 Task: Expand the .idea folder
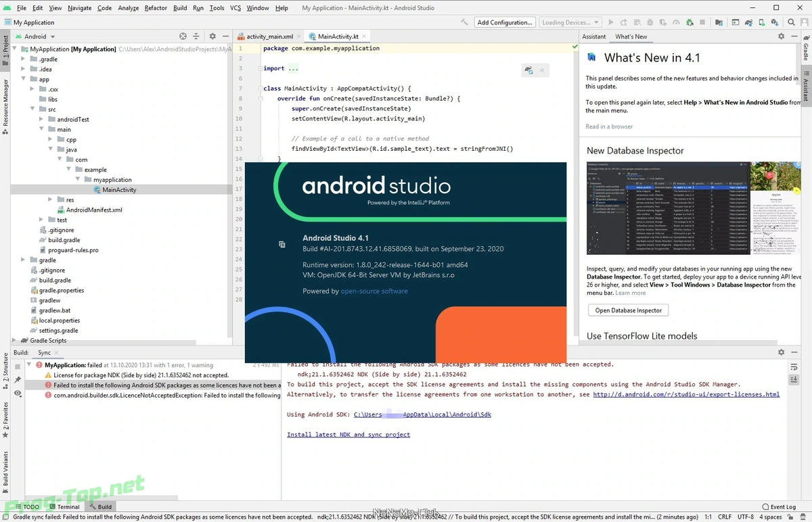(23, 69)
